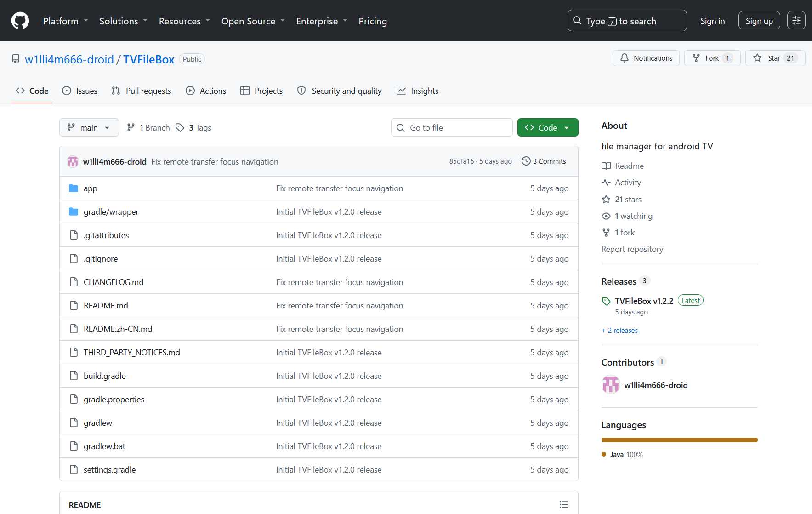Expand the Resources menu
Screen dimensions: 812x514
(x=185, y=21)
